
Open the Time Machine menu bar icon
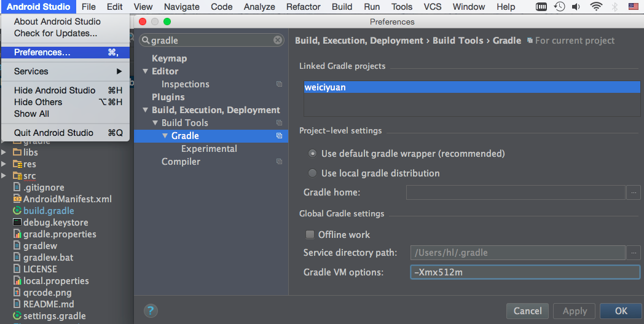[x=559, y=7]
